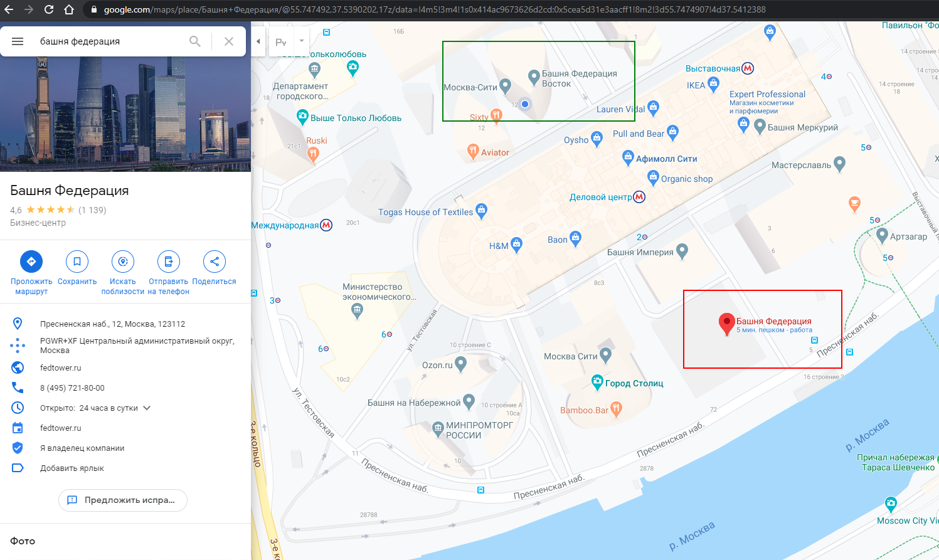
Task: Click Добавить ярлык
Action: click(72, 468)
